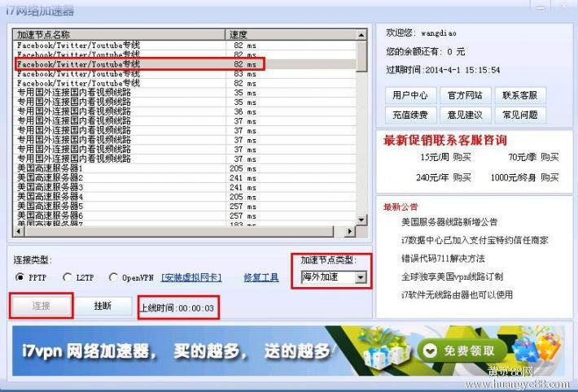This screenshot has width=578, height=392.
Task: Select the highlighted Facebook/Twitter/Youtube专线 row
Action: coord(185,64)
